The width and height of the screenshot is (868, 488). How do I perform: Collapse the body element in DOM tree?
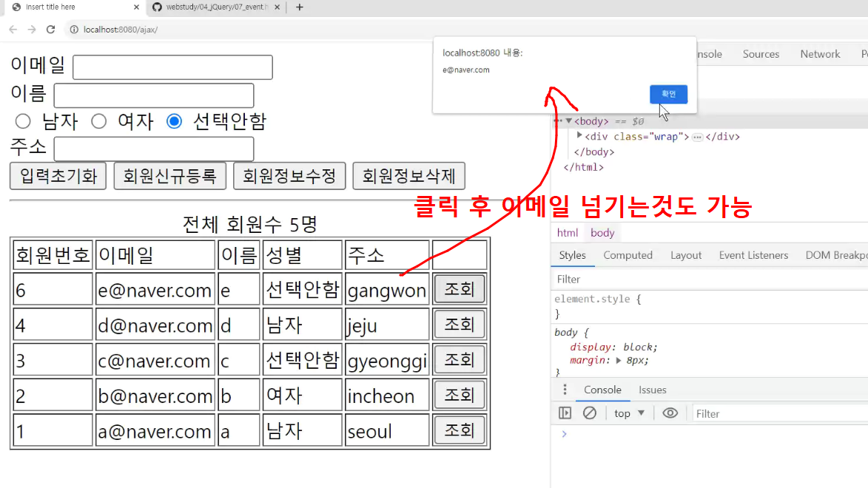[x=568, y=121]
